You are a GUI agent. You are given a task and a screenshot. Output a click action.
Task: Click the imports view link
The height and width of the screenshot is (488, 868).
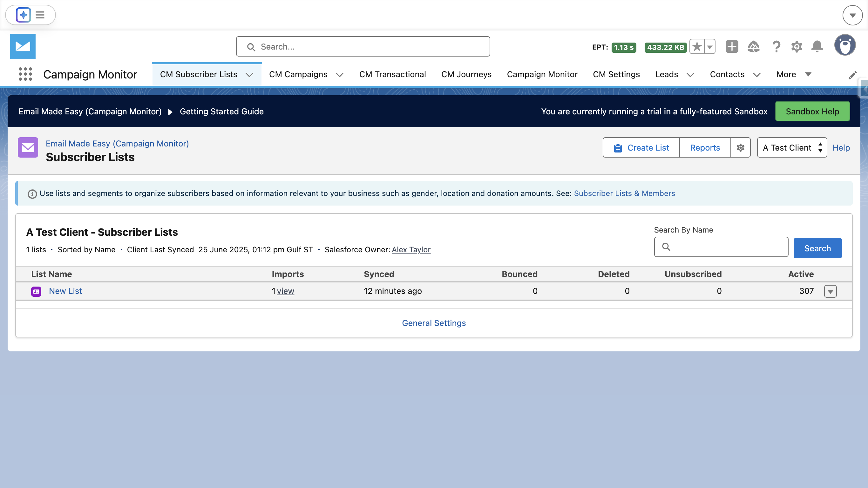285,291
